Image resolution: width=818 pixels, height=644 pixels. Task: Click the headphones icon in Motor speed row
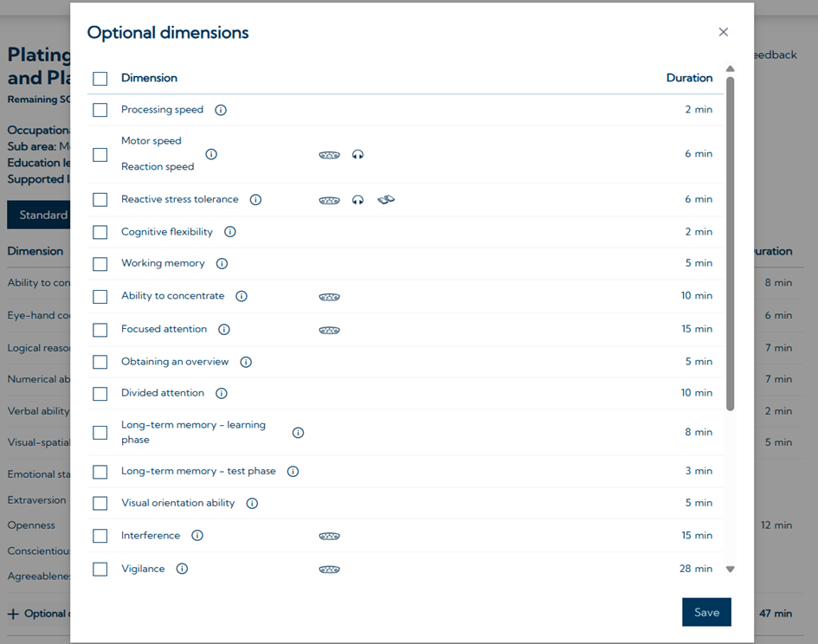(357, 155)
